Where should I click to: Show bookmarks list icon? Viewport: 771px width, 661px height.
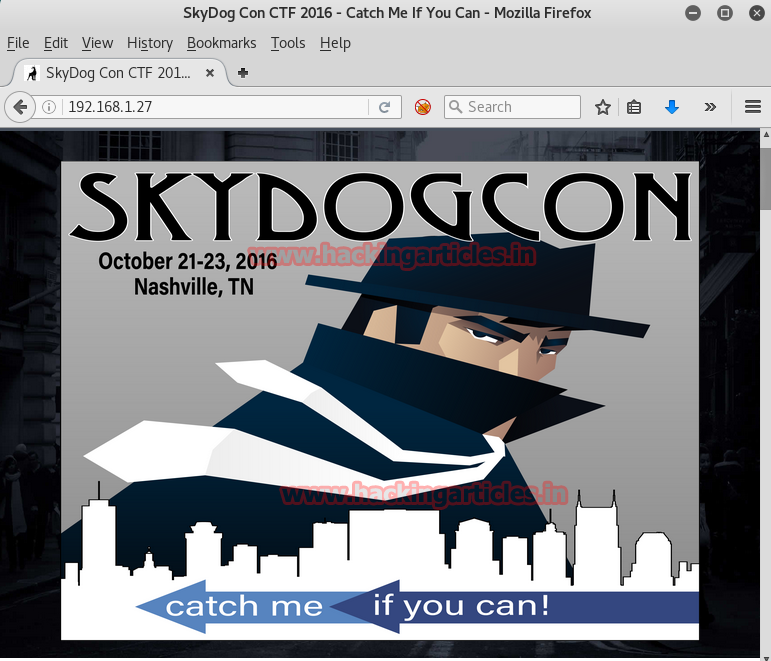click(x=634, y=107)
